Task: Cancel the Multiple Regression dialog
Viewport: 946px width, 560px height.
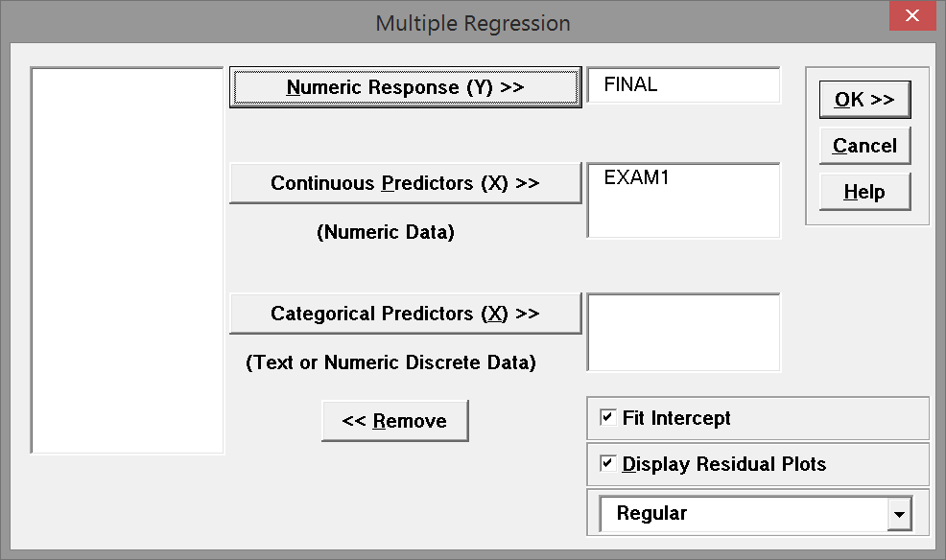Action: click(863, 145)
